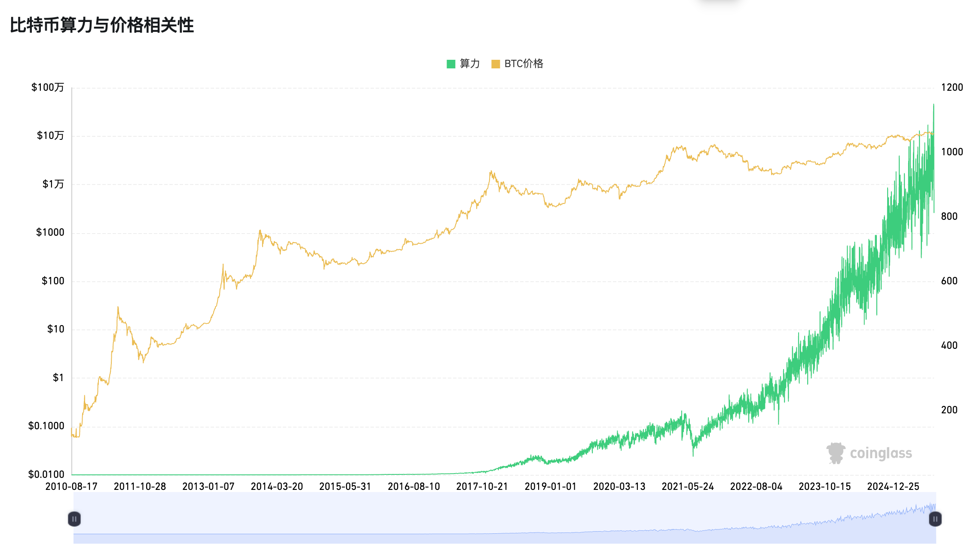Screen dimensions: 980x560
Task: Toggle the green 算力 legend swatch
Action: (x=451, y=64)
